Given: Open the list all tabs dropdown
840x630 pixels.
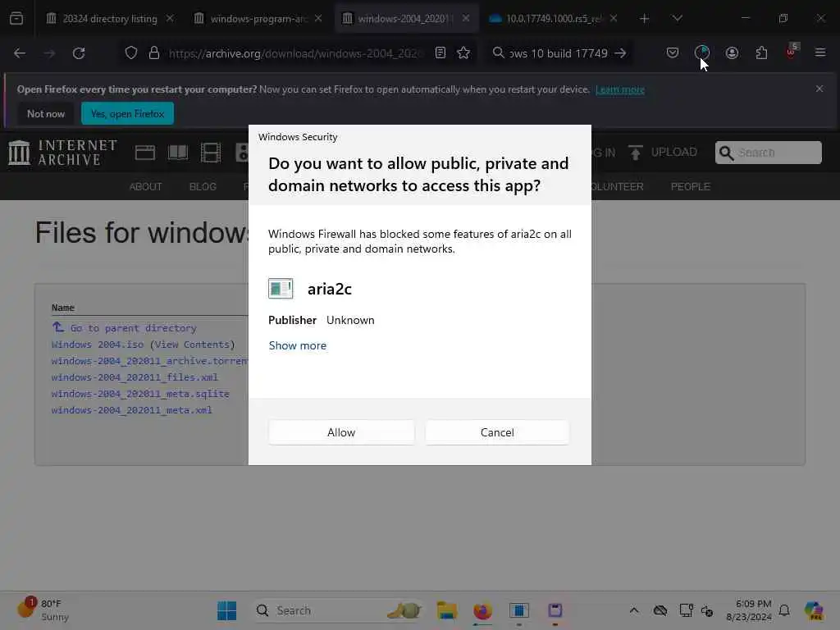Looking at the screenshot, I should [x=677, y=19].
